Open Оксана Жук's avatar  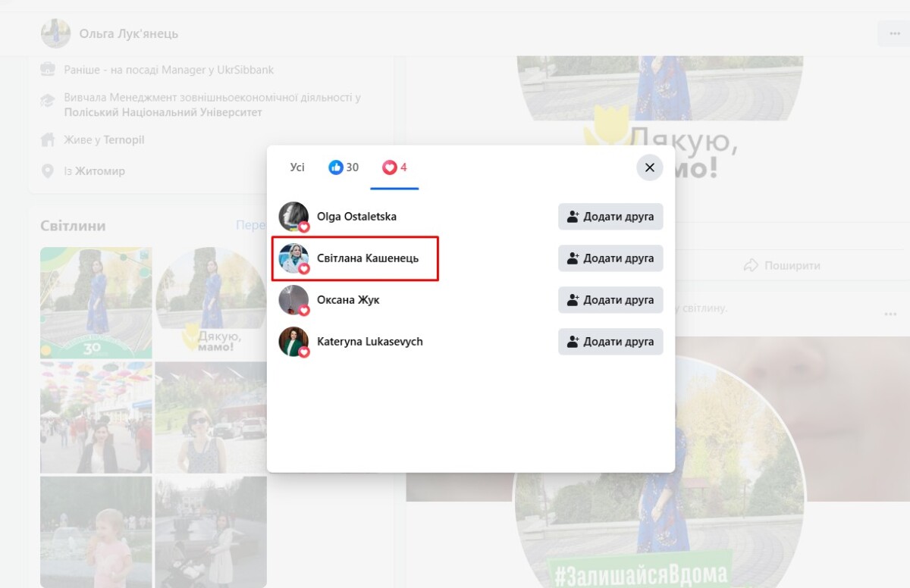pos(293,300)
